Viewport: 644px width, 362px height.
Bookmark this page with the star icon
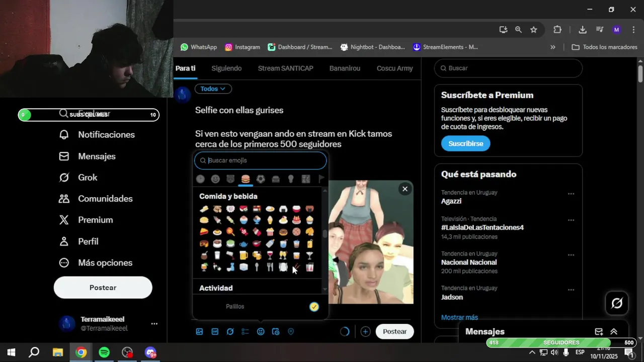[534, 30]
